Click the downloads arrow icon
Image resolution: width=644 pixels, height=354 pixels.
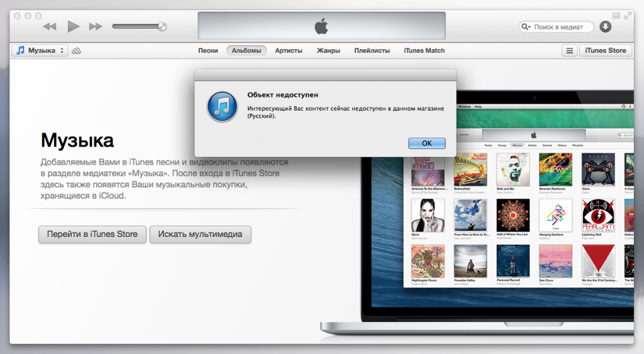click(x=606, y=26)
